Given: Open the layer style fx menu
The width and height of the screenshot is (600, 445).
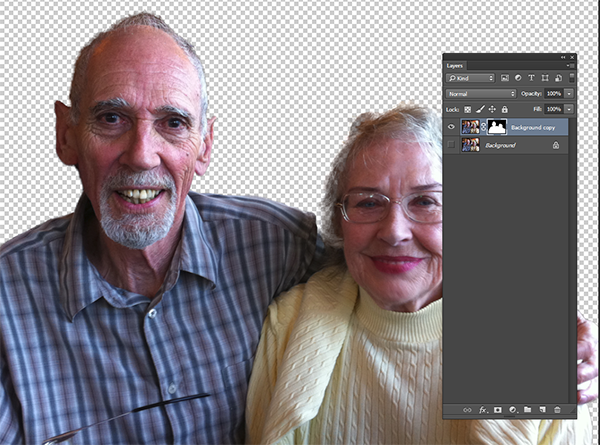Looking at the screenshot, I should point(482,410).
